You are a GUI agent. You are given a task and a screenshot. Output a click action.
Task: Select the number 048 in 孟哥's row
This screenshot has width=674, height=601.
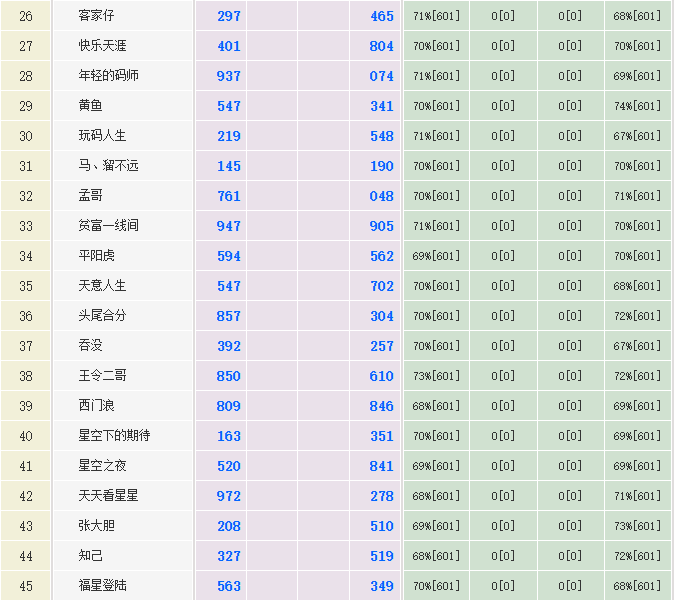tap(381, 196)
